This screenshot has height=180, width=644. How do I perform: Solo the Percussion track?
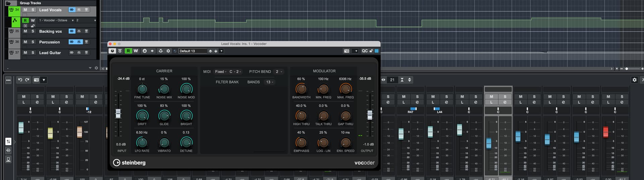(x=33, y=42)
